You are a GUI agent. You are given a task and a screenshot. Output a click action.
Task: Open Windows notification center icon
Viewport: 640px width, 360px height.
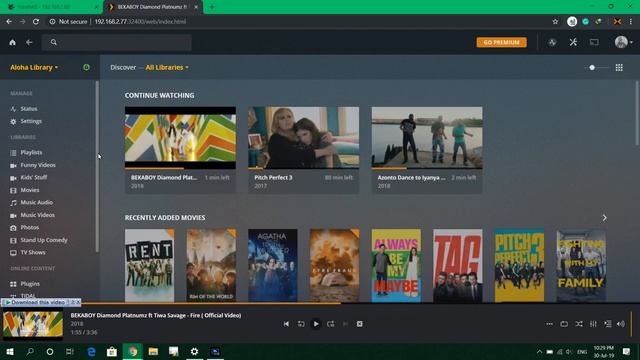627,351
